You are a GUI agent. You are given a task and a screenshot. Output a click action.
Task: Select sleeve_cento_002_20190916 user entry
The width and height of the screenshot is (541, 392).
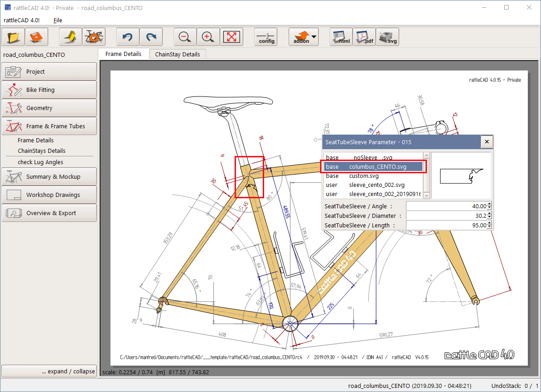pyautogui.click(x=373, y=194)
